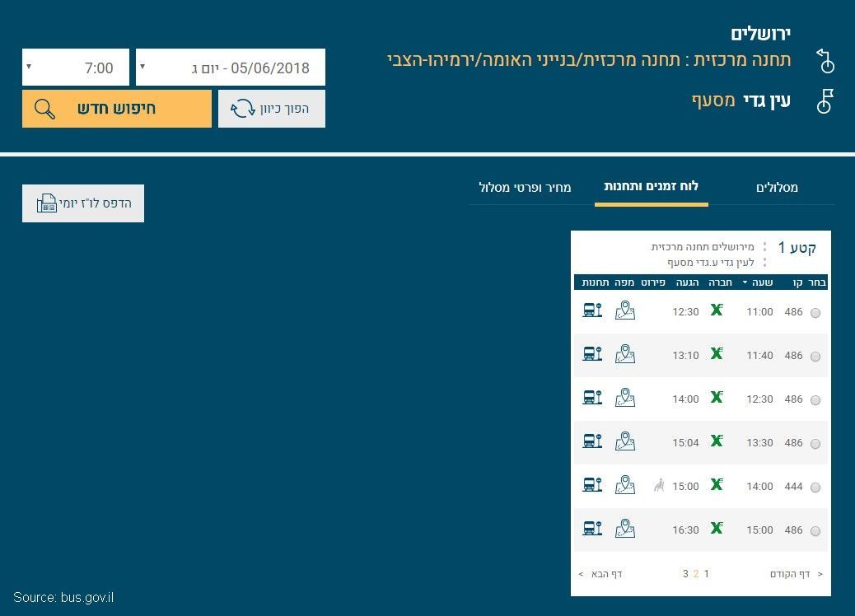Open the מחיר ופרטי מסלול tab
Screen dimensions: 855x616
[525, 188]
